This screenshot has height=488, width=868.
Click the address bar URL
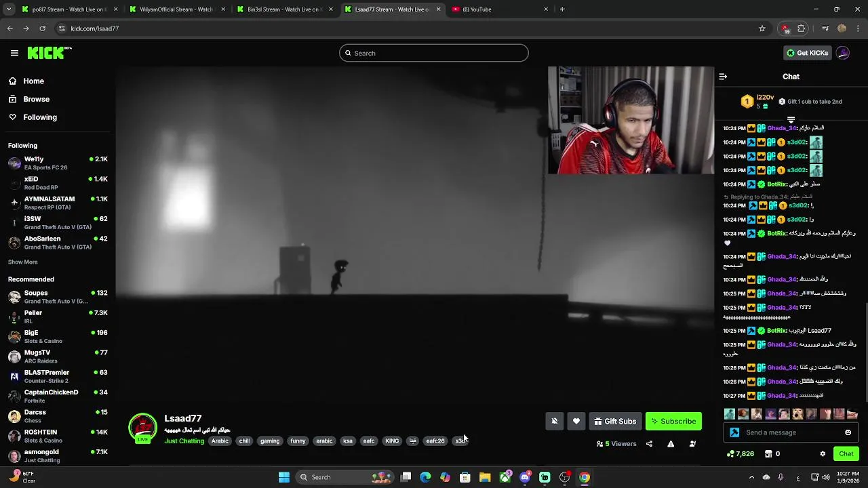point(95,28)
